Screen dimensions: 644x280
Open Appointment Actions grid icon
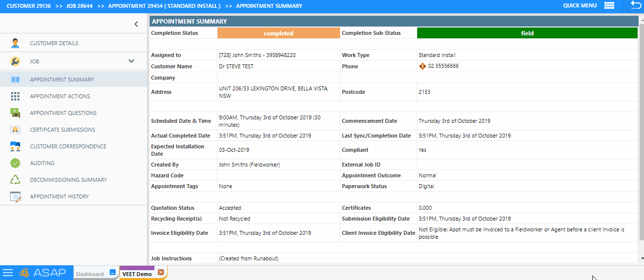(x=15, y=96)
